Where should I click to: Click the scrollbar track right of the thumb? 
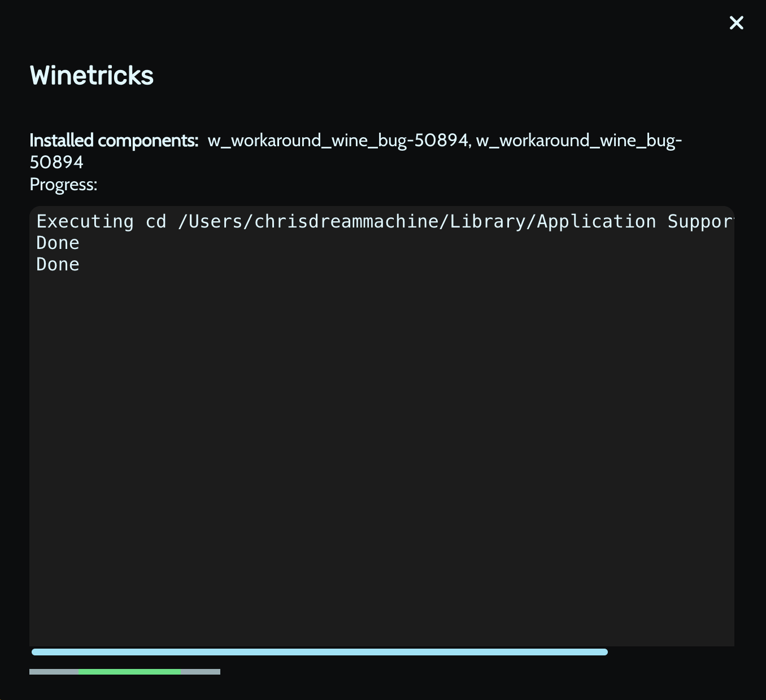[x=671, y=652]
